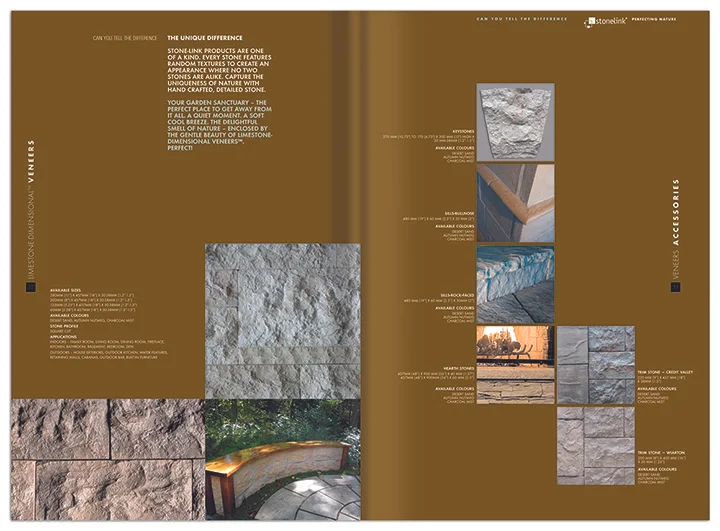Open the brown rough stone close-up photo

point(108,459)
